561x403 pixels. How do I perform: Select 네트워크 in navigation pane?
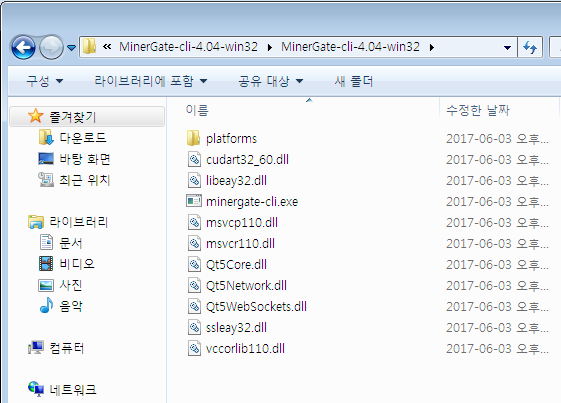click(73, 390)
